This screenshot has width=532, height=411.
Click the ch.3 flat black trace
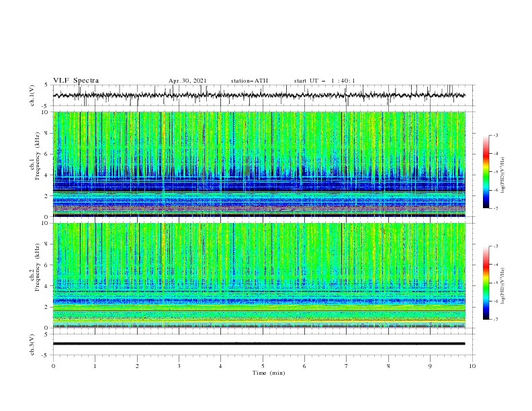(259, 344)
